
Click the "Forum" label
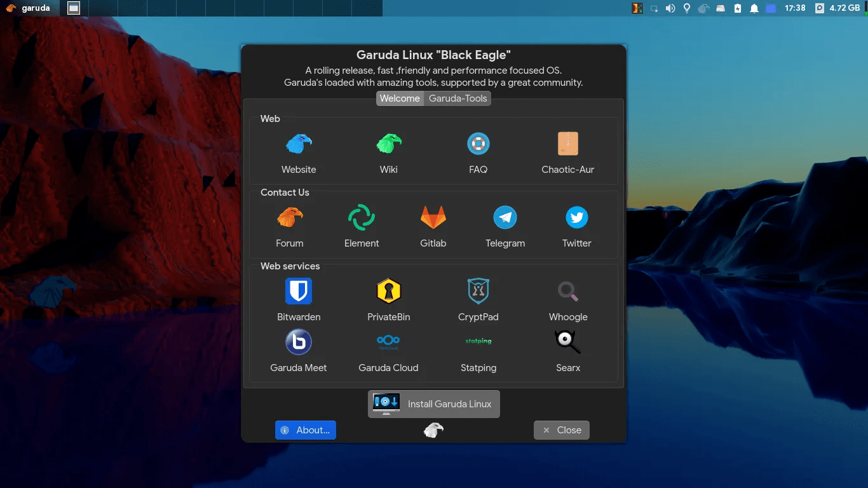[290, 243]
